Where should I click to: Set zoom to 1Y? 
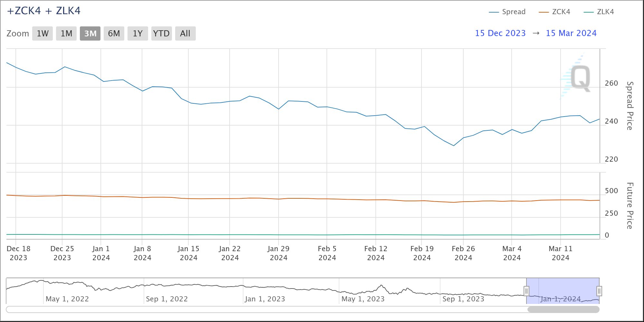[x=138, y=33]
